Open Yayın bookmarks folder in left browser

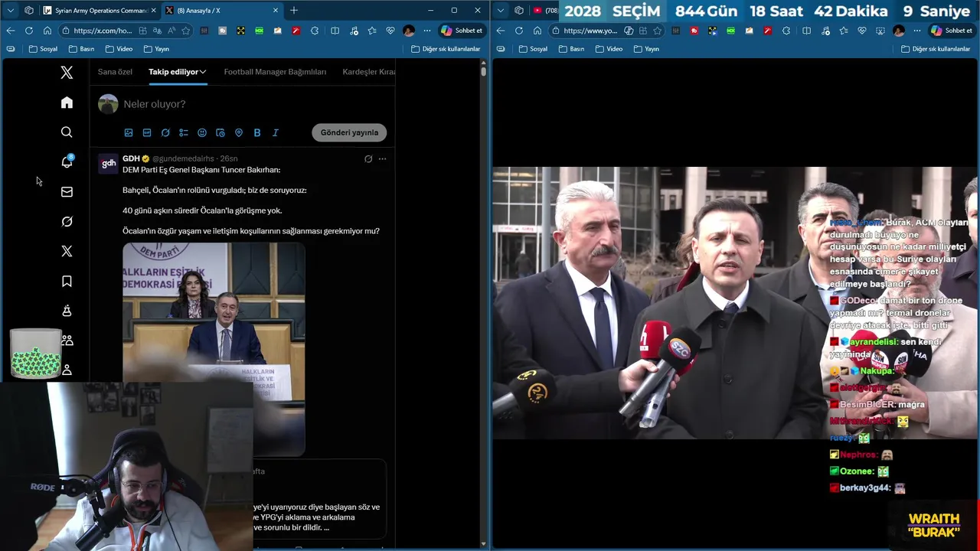point(155,49)
